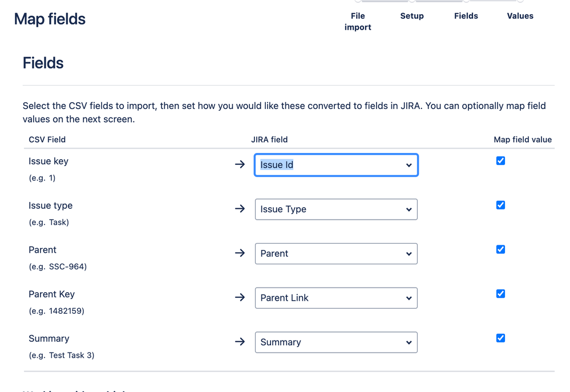
Task: Go to the Setup step
Action: point(412,16)
